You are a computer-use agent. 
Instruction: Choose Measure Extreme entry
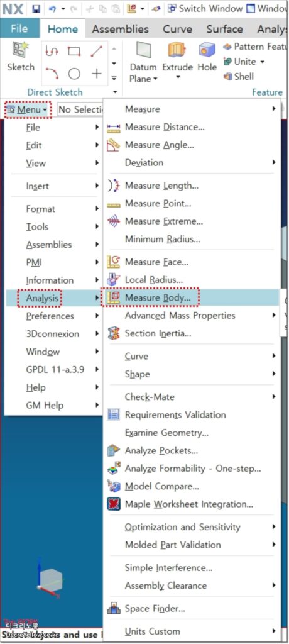point(192,221)
